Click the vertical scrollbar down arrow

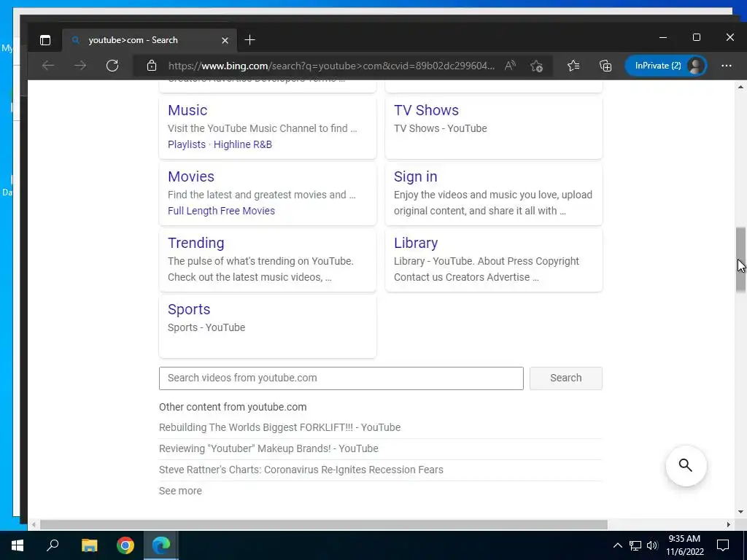pyautogui.click(x=740, y=512)
